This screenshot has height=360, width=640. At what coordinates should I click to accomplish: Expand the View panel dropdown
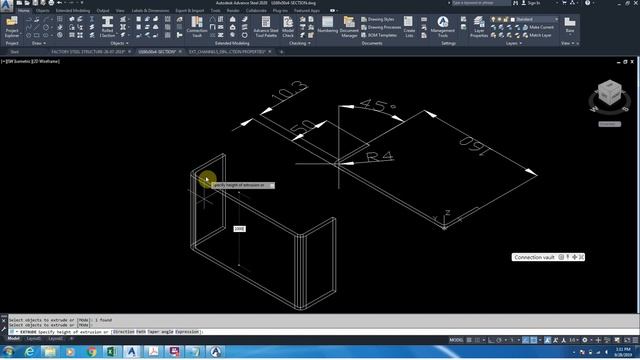[x=567, y=43]
